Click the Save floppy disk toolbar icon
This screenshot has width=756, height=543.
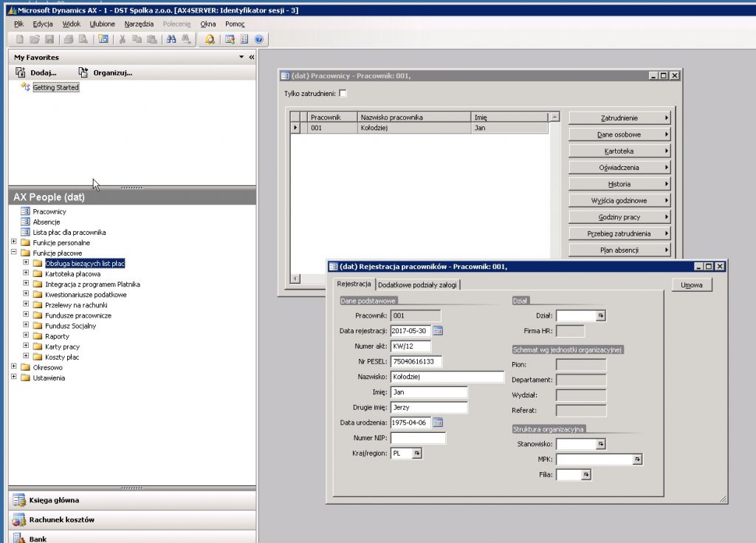click(x=49, y=39)
